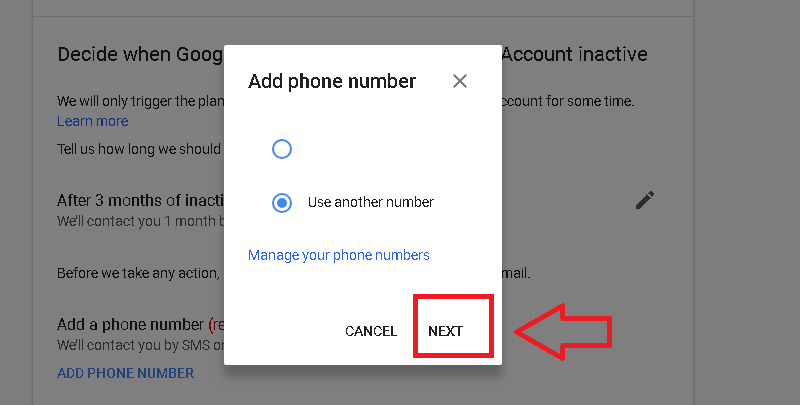
Task: Close the Add phone number dialog
Action: 460,81
